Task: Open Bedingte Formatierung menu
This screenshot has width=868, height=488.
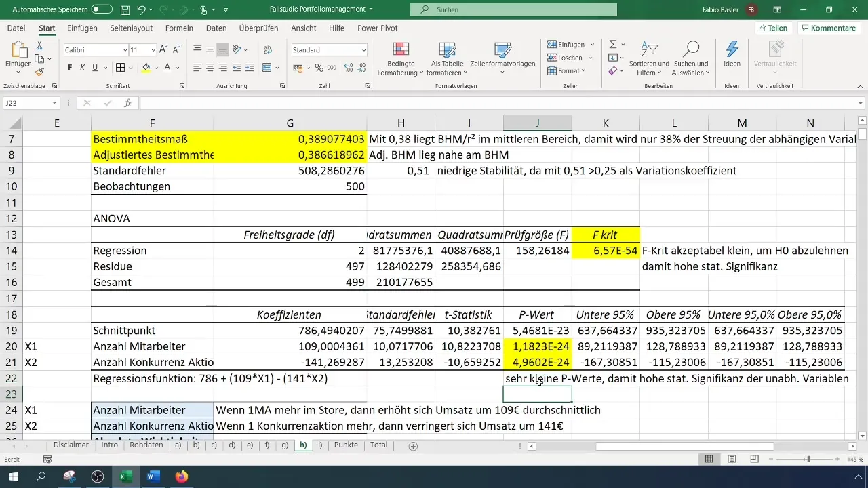Action: point(401,59)
